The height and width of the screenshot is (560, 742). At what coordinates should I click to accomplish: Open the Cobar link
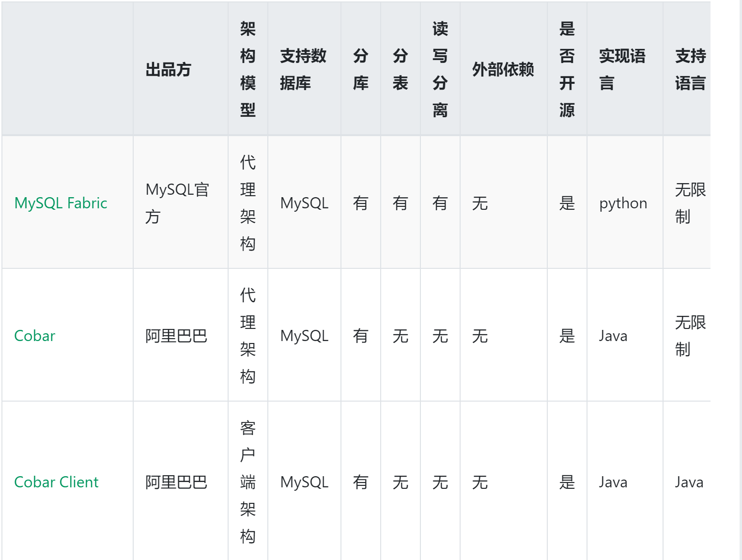pos(35,336)
